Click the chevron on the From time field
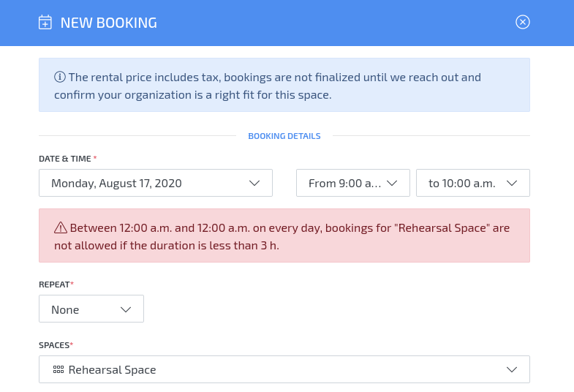574x392 pixels. pos(392,183)
